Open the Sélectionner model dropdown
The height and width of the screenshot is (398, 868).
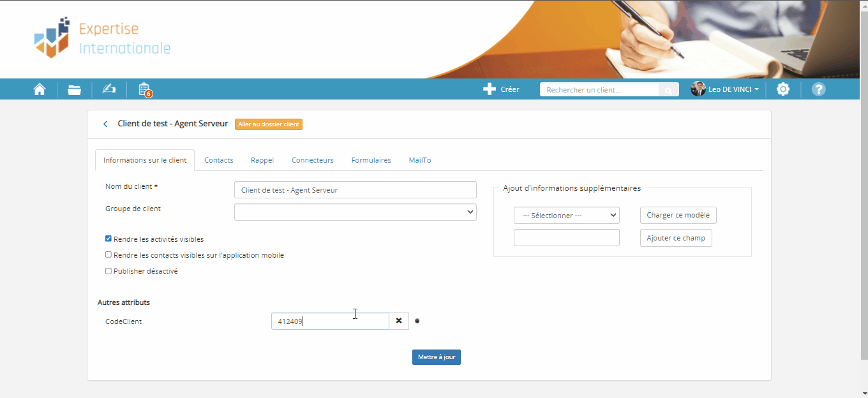pyautogui.click(x=566, y=216)
